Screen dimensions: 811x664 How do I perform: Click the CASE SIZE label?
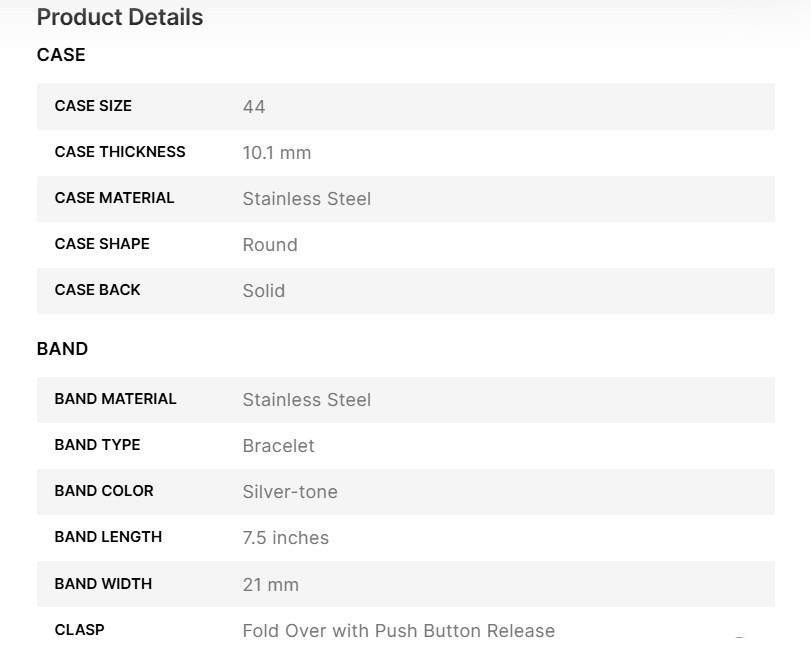pos(93,106)
